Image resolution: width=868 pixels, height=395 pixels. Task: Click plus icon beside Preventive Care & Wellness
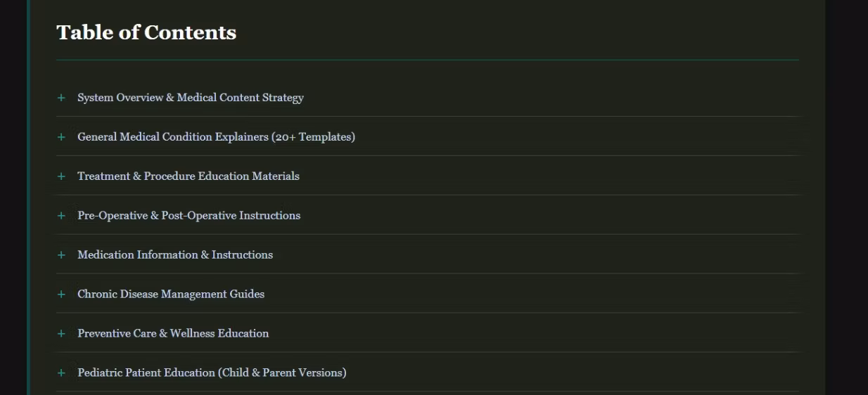[x=61, y=334]
